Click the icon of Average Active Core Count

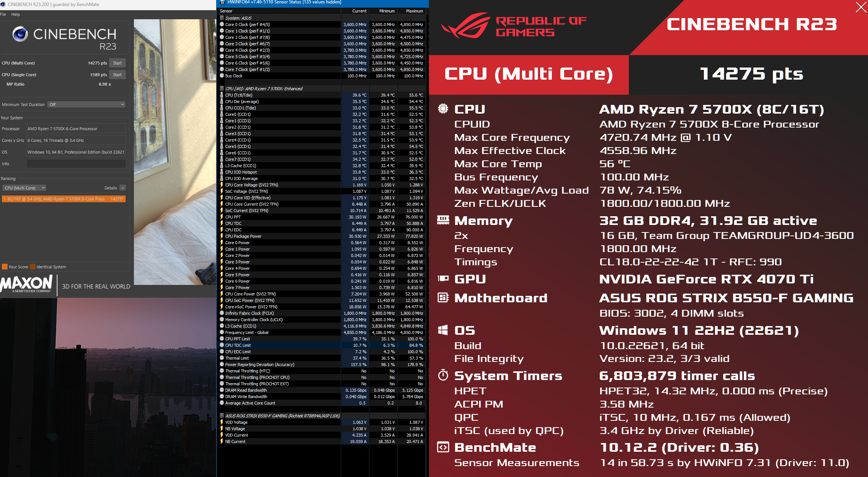coord(222,403)
